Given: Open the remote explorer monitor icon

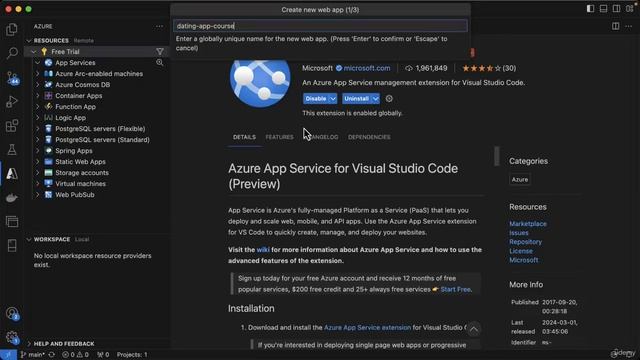Looking at the screenshot, I should tap(12, 222).
